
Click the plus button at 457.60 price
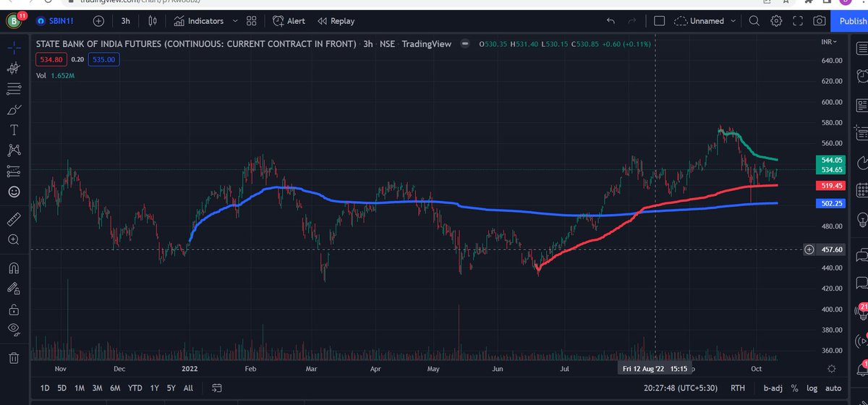click(x=809, y=250)
